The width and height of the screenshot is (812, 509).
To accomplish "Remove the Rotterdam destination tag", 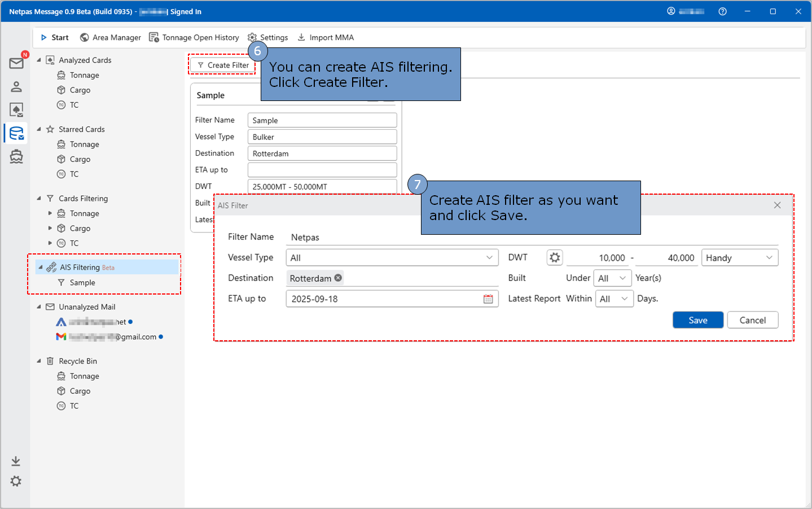I will tap(338, 278).
